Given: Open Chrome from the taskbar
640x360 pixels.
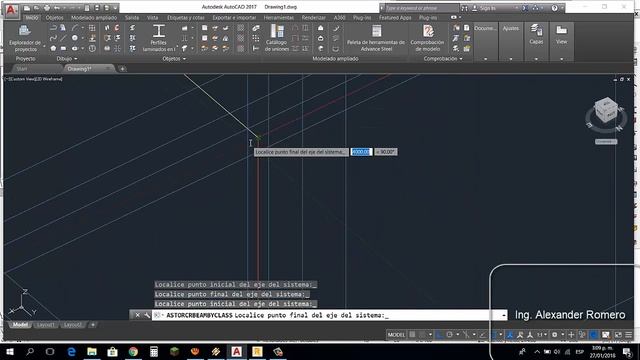Looking at the screenshot, I should 133,351.
